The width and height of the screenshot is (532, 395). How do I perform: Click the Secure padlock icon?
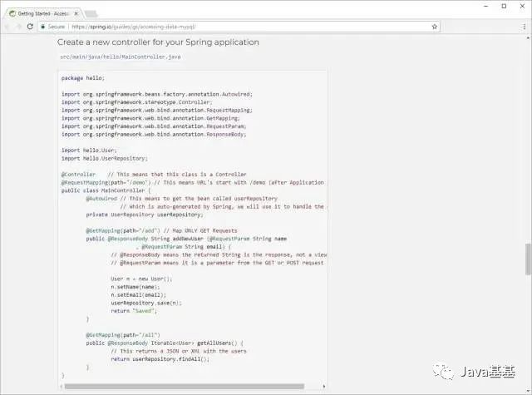pos(42,27)
